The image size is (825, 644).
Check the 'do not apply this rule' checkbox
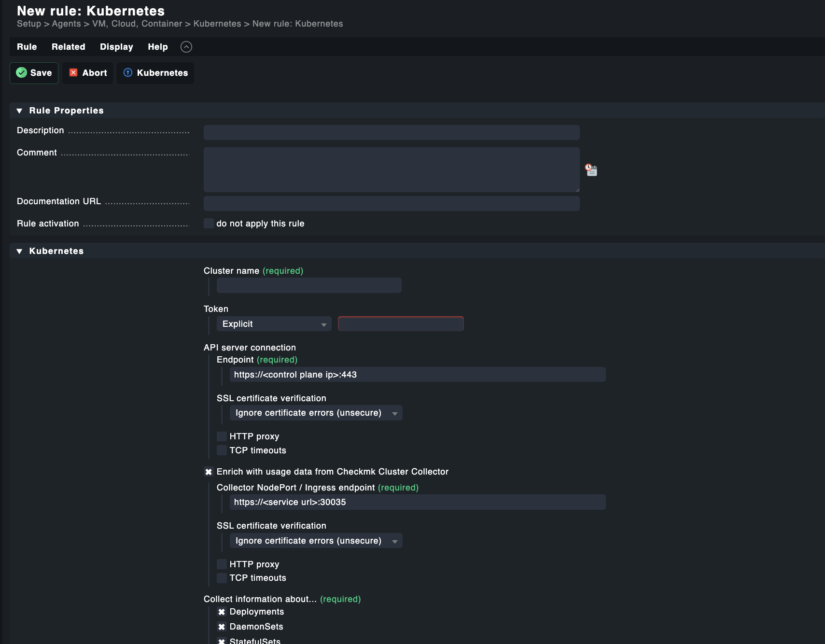point(209,223)
